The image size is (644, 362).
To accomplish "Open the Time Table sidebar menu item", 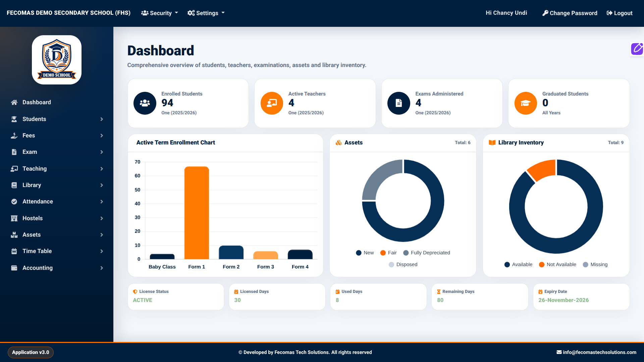I will tap(57, 251).
